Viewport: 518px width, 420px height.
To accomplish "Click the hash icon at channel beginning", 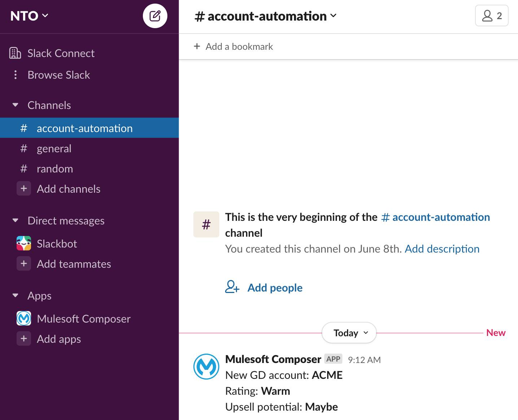I will tap(206, 224).
